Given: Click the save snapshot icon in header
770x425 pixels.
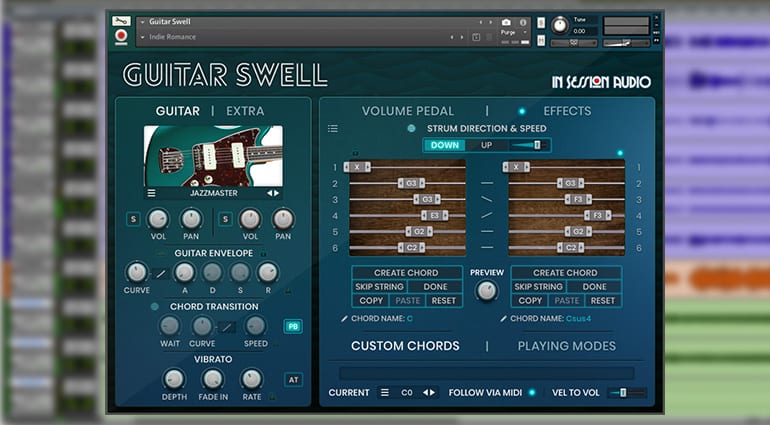Looking at the screenshot, I should point(476,37).
